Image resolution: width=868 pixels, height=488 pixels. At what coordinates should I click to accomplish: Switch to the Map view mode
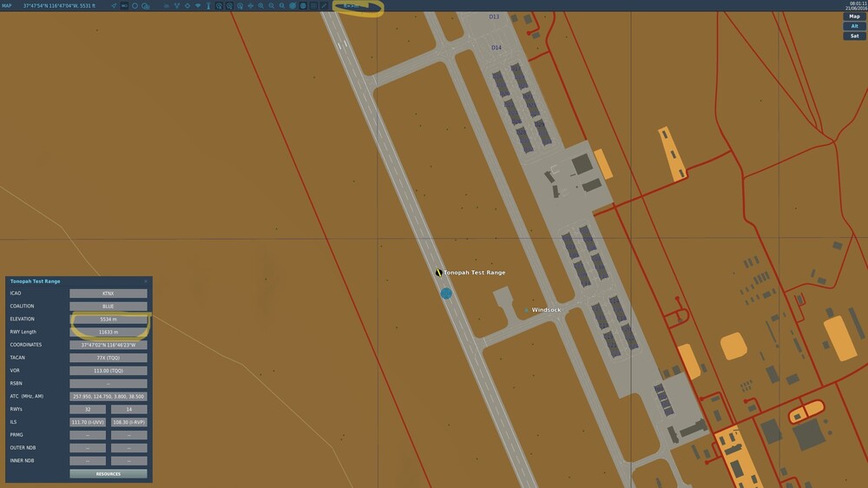(x=854, y=16)
